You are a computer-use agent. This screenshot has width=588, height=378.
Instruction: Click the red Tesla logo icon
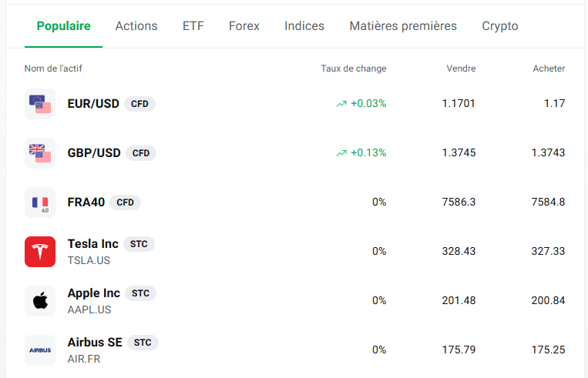click(x=40, y=252)
